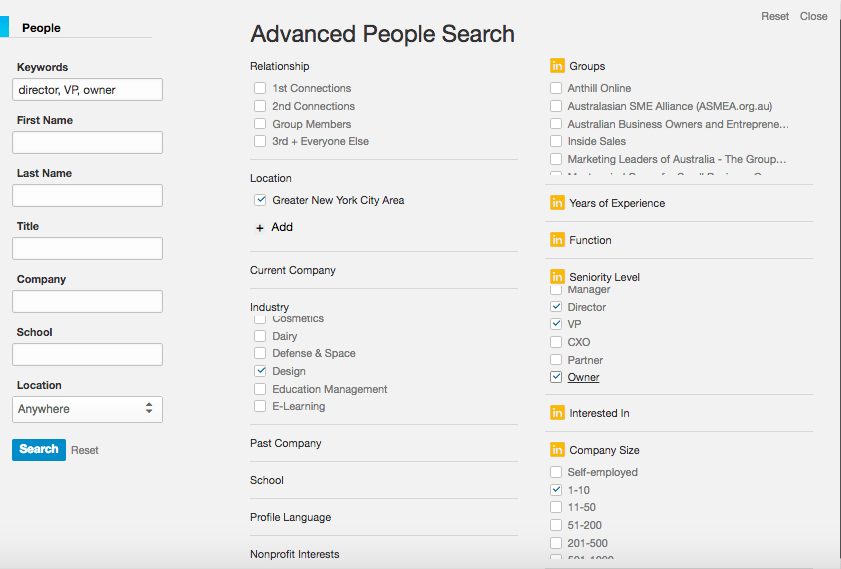Close the Advanced People Search panel

814,16
